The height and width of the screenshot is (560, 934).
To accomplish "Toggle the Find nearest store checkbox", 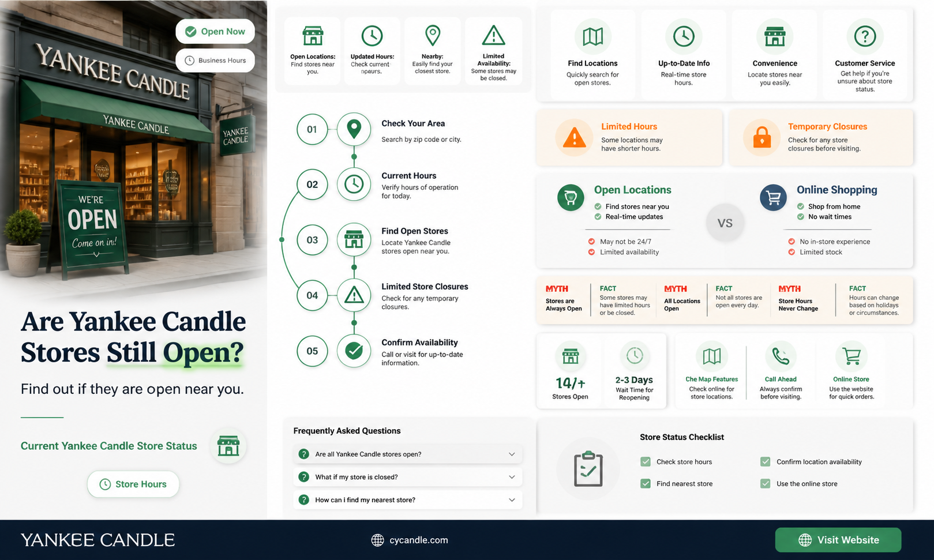I will (x=646, y=484).
